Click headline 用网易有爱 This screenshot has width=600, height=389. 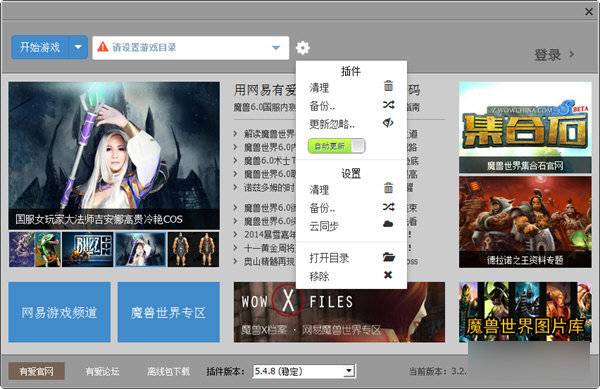pyautogui.click(x=265, y=90)
